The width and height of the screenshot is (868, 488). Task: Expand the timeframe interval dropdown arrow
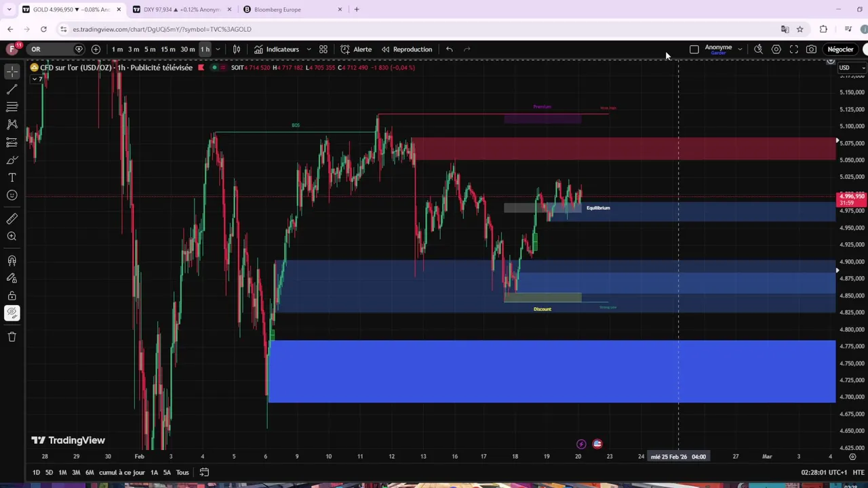pyautogui.click(x=218, y=49)
